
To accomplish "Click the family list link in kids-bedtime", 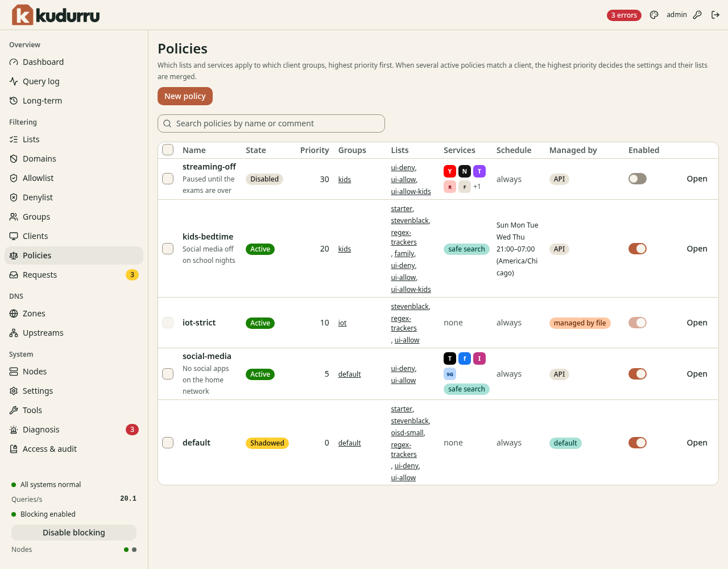I will [404, 254].
